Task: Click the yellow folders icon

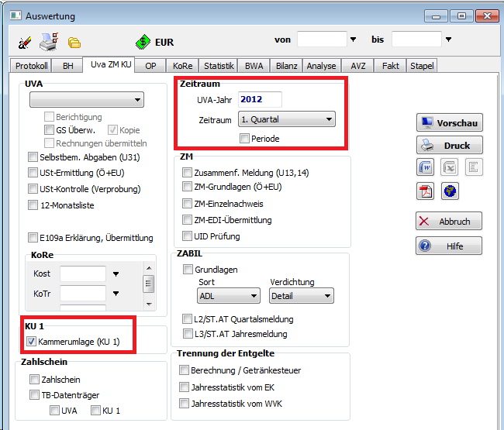Action: (74, 43)
